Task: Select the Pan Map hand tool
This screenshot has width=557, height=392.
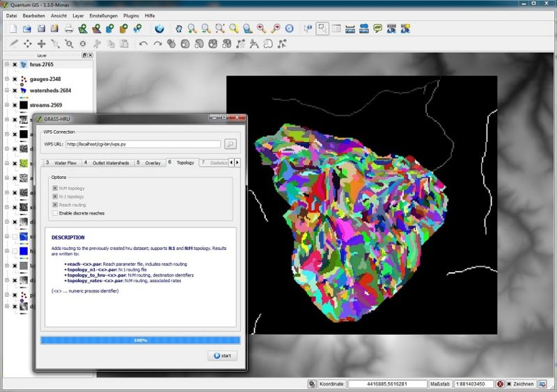Action: pos(179,29)
